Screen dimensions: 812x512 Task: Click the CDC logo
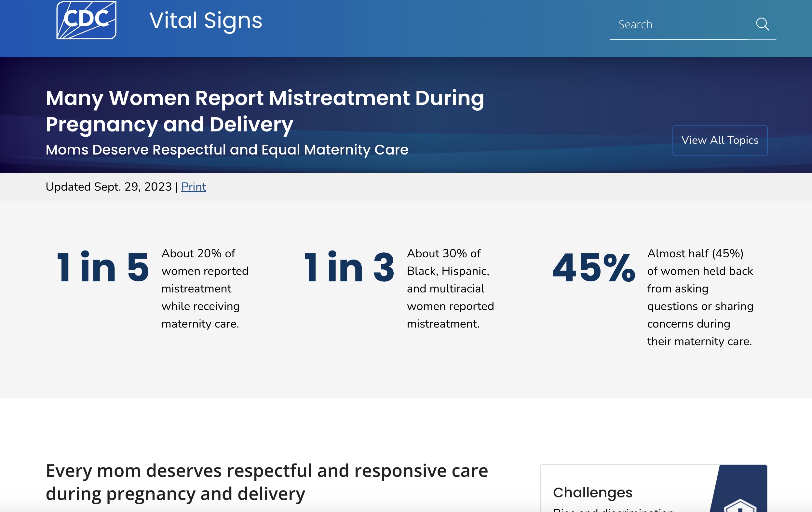pyautogui.click(x=86, y=20)
